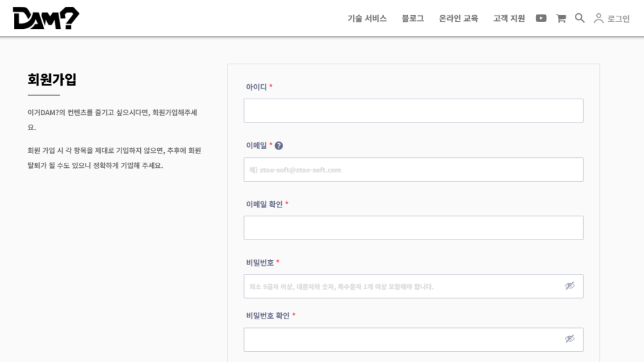Click the 이메일 field with ztoo-soft placeholder
Screen dimensions: 644x362
[x=413, y=169]
